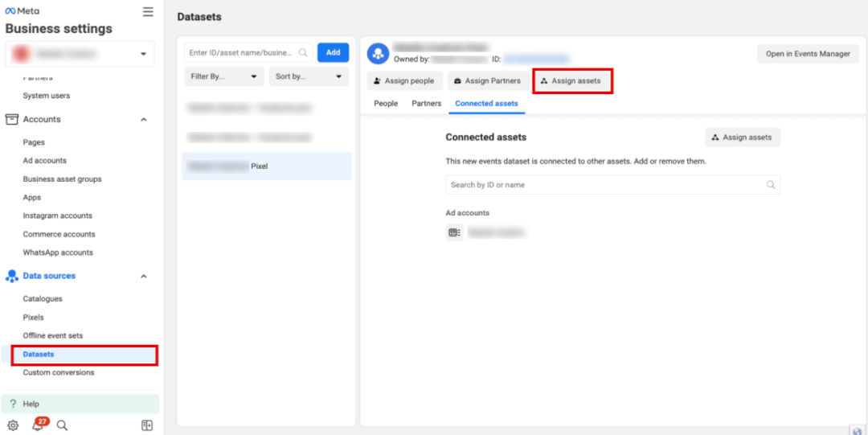
Task: Open the Filter By dropdown
Action: 224,77
